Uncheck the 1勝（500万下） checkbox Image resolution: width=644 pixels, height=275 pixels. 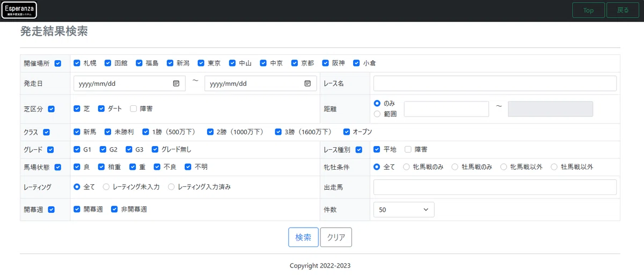click(145, 132)
